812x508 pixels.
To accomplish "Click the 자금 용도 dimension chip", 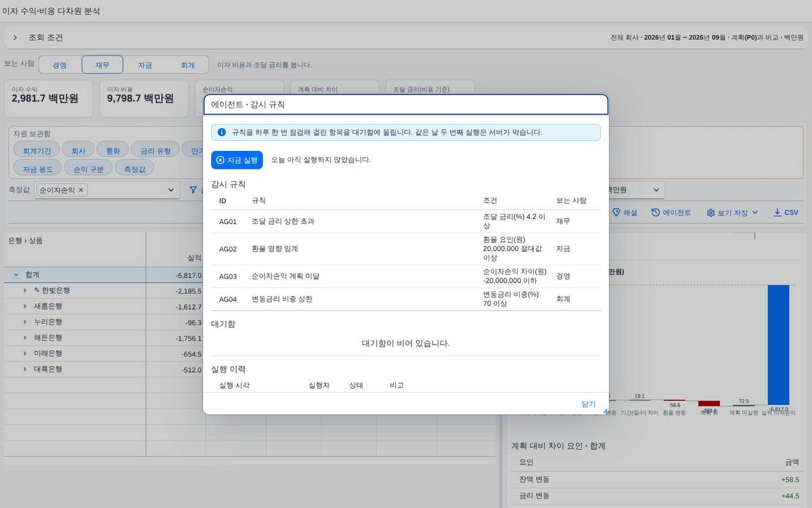I will [x=38, y=169].
